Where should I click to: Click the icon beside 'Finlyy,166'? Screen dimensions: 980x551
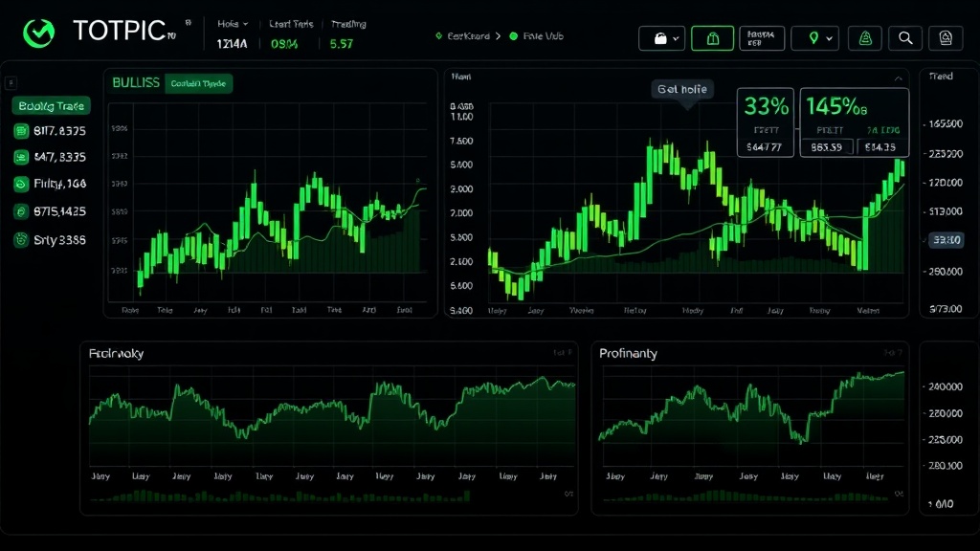point(21,184)
